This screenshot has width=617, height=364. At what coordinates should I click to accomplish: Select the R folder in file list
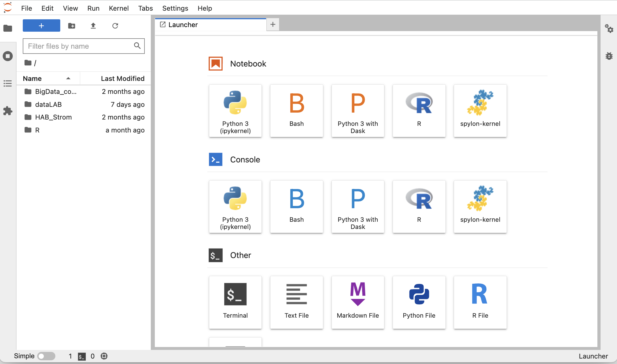click(x=84, y=130)
